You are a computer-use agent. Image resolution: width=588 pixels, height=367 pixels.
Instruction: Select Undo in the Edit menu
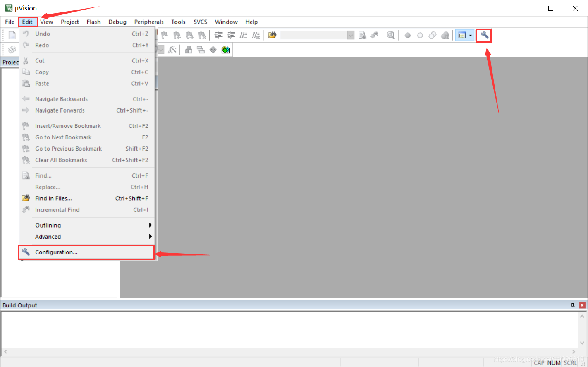(x=86, y=34)
